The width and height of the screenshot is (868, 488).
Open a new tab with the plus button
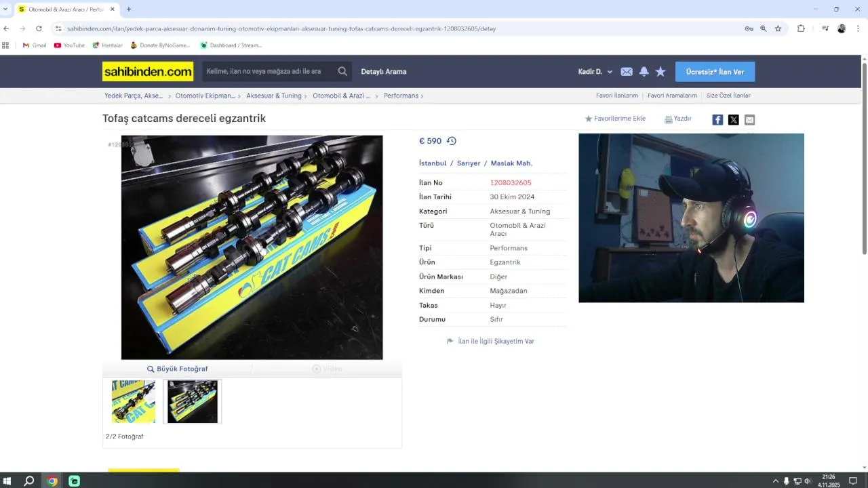[129, 9]
